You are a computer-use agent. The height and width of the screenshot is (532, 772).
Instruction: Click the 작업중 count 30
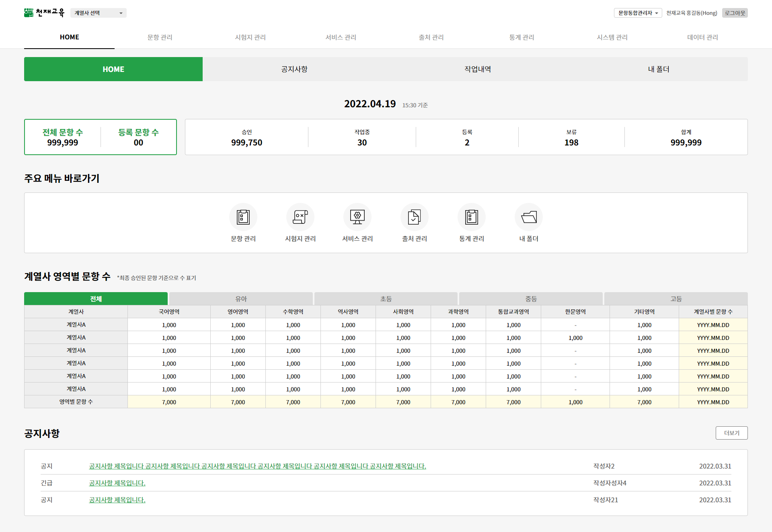click(362, 143)
